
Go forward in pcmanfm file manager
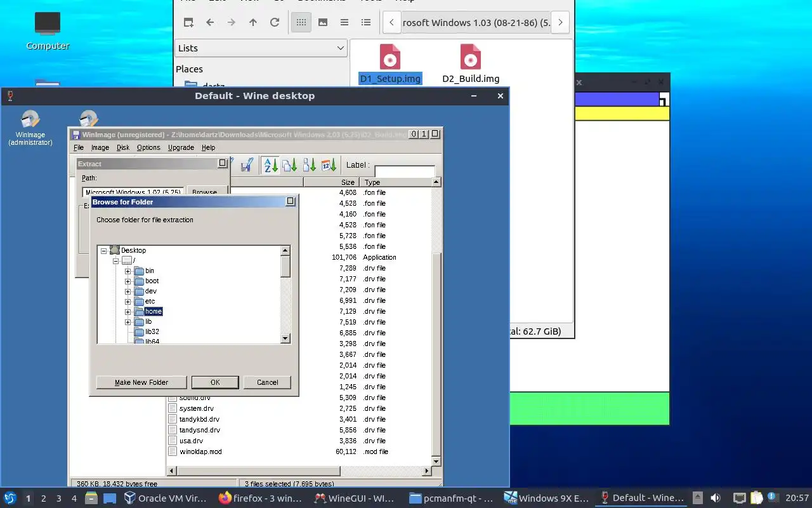(x=232, y=22)
